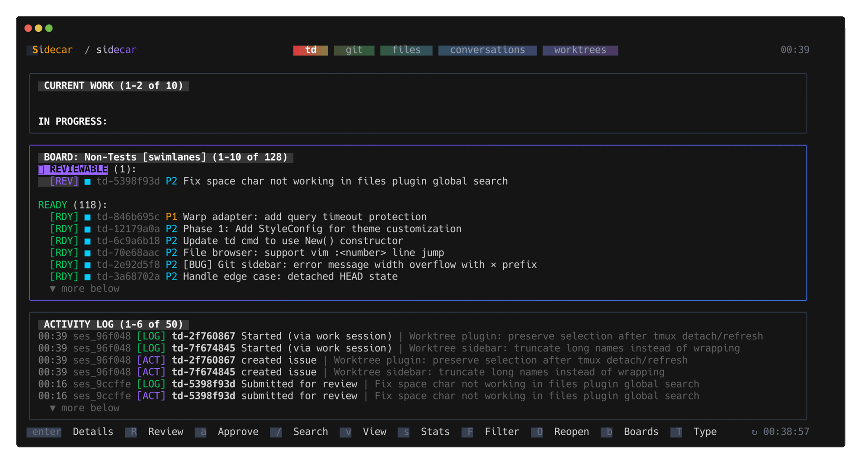This screenshot has height=470, width=868.
Task: Click the blue square icon on reviewable td-5398f93d
Action: point(87,181)
